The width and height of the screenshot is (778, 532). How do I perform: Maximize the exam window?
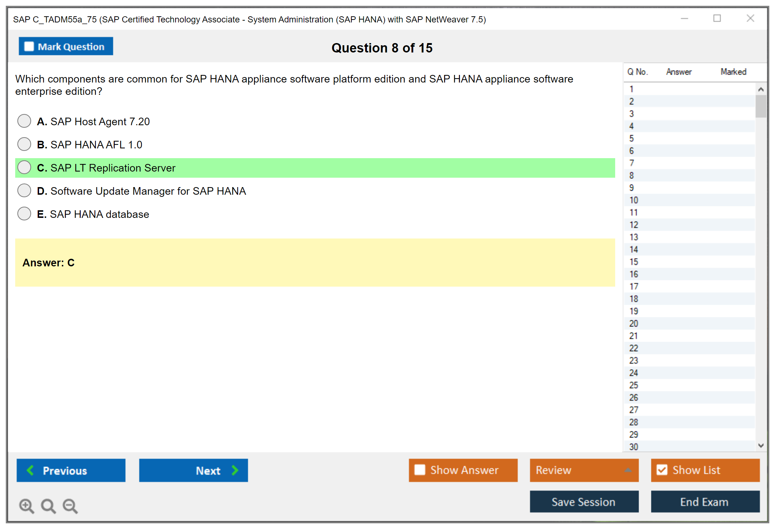(717, 18)
